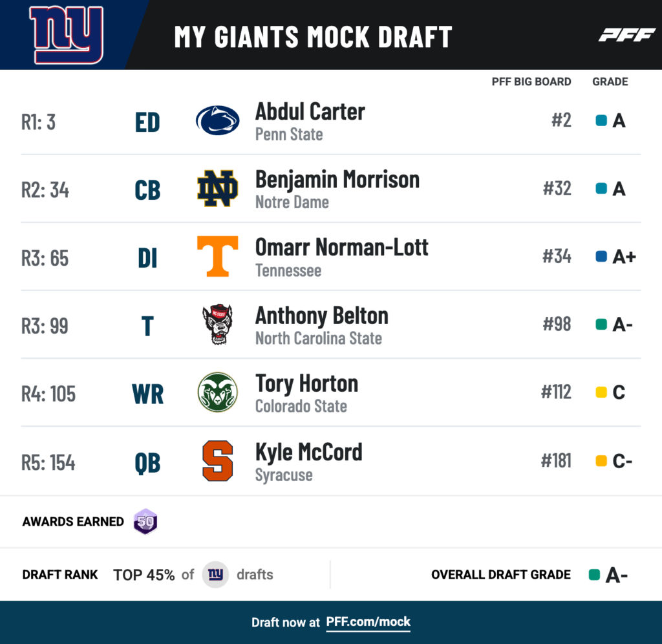Click the green overall draft grade swatch
Image resolution: width=662 pixels, height=644 pixels.
click(x=595, y=575)
